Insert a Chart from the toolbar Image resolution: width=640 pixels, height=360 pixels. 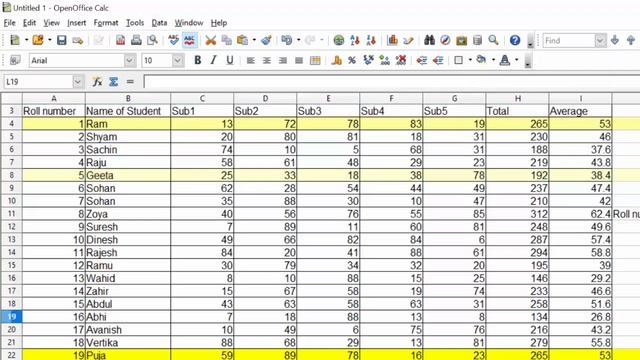(392, 40)
